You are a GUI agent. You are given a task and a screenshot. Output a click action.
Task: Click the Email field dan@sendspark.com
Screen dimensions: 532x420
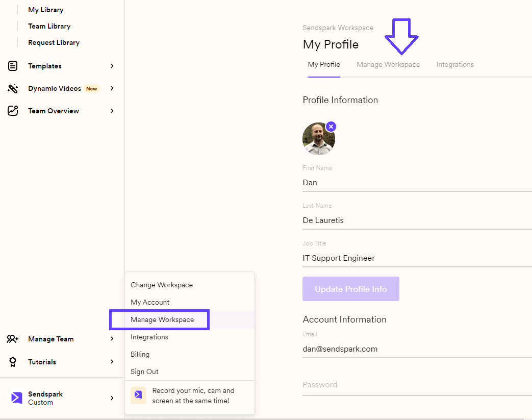417,349
